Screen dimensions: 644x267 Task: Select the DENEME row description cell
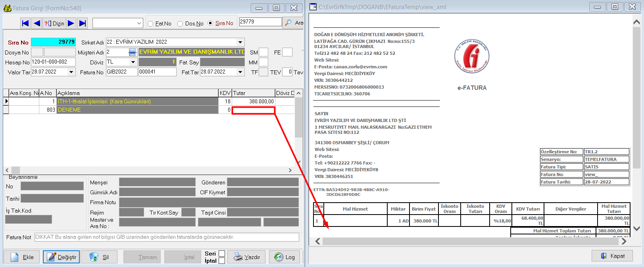coord(138,110)
